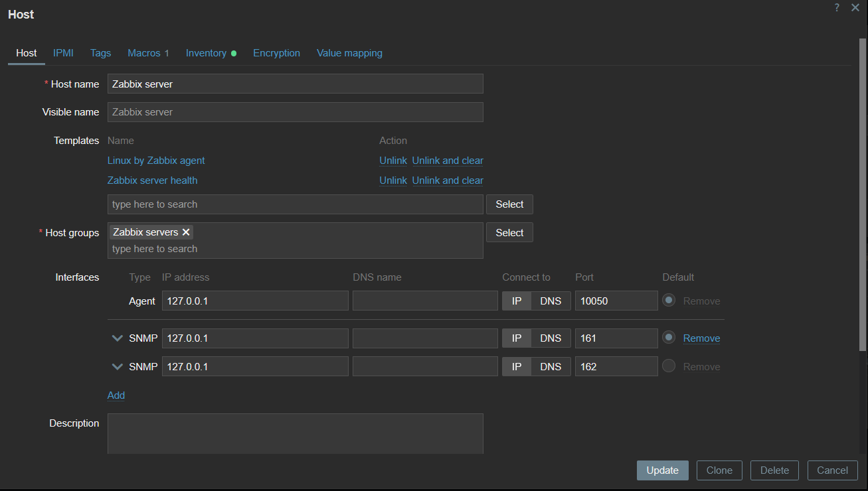Switch to the Inventory tab
This screenshot has height=491, width=868.
(x=207, y=53)
